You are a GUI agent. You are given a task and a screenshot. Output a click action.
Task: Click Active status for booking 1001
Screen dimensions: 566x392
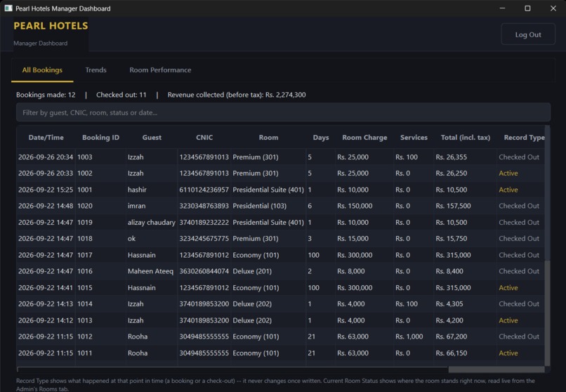(x=508, y=190)
